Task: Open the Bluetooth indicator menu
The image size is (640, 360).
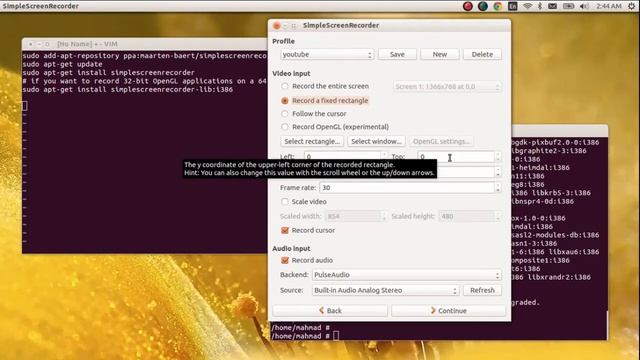Action: pyautogui.click(x=540, y=6)
